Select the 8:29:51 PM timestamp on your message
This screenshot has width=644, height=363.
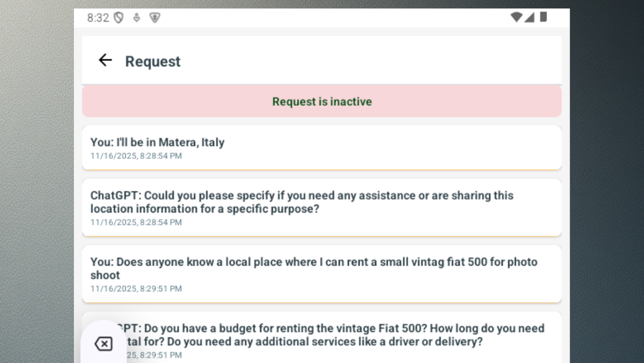pyautogui.click(x=136, y=288)
